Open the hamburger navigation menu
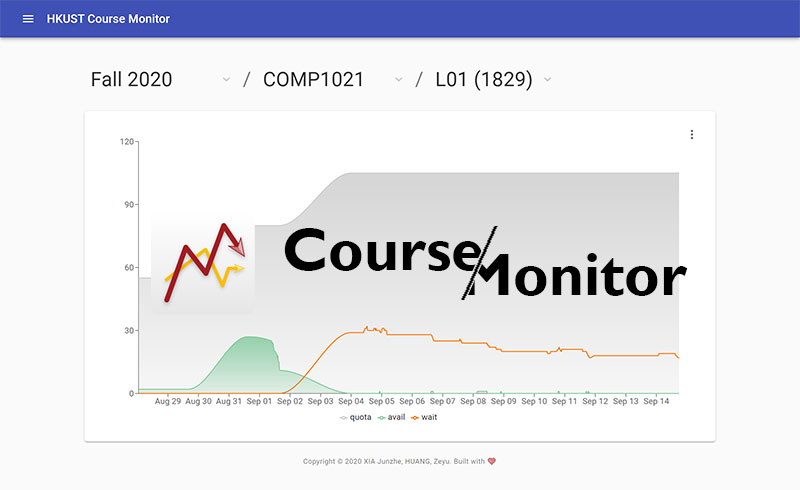 (x=28, y=19)
